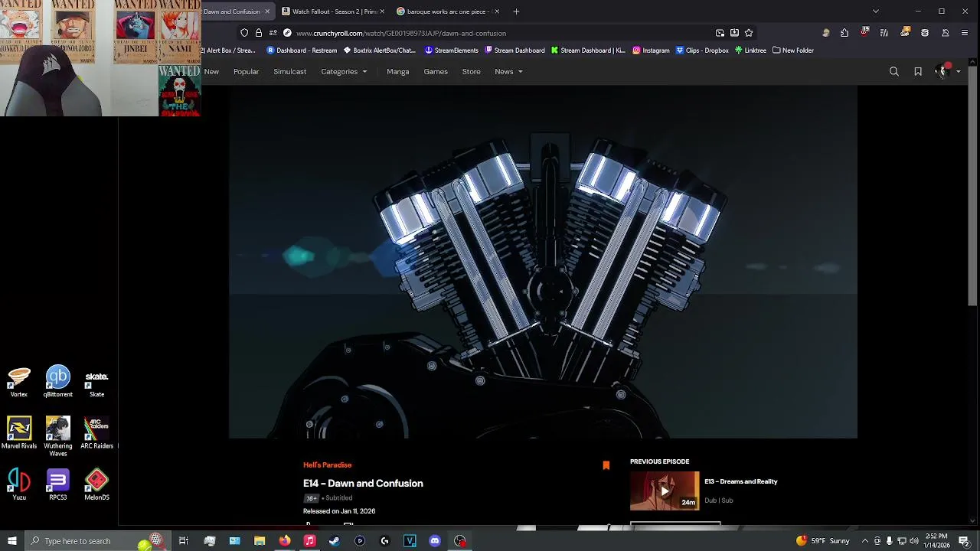
Task: Open the Crunchyroll watchlist bookmark icon
Action: 918,71
